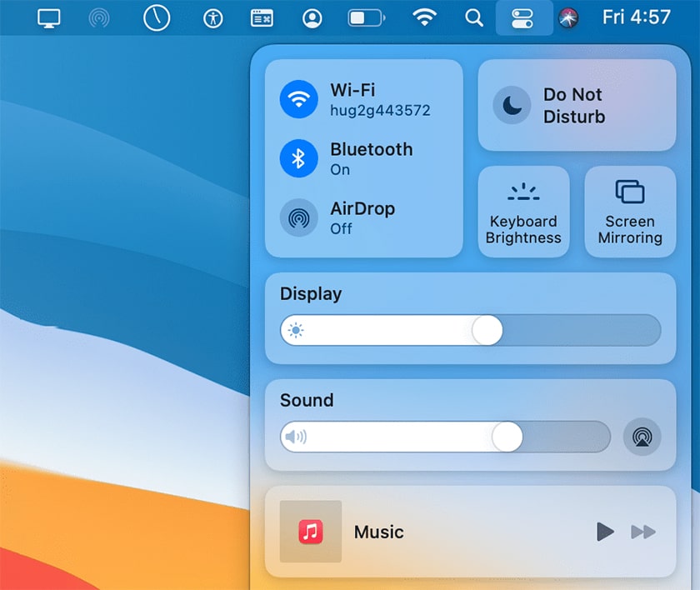Open the Time Machine clock menu bar icon
This screenshot has height=590, width=700.
tap(157, 17)
